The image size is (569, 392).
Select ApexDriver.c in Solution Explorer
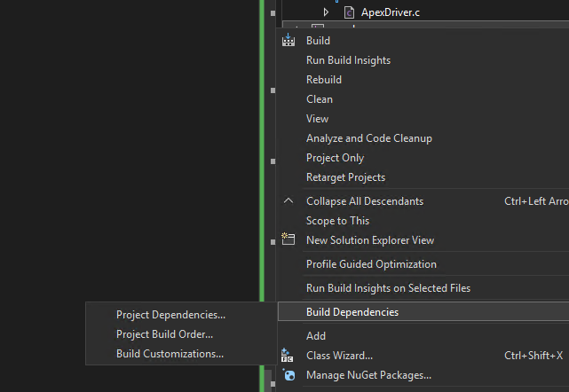coord(390,12)
